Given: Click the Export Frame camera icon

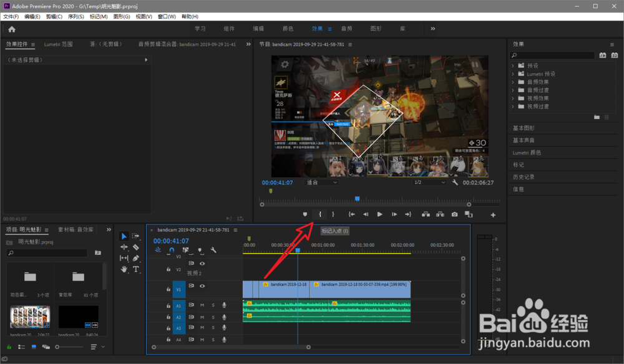Looking at the screenshot, I should (454, 214).
